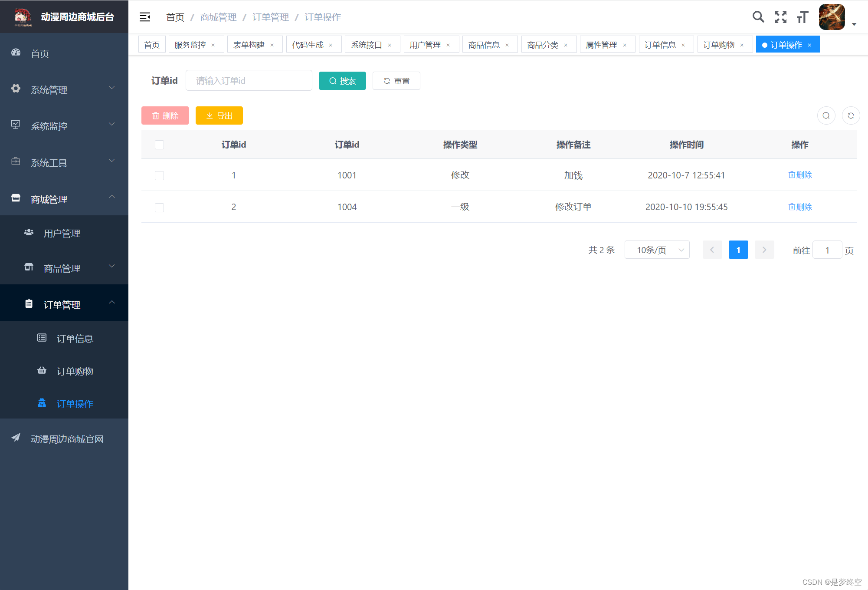Screen dimensions: 868x590
Task: Switch to the 商品分类 tab
Action: click(544, 44)
